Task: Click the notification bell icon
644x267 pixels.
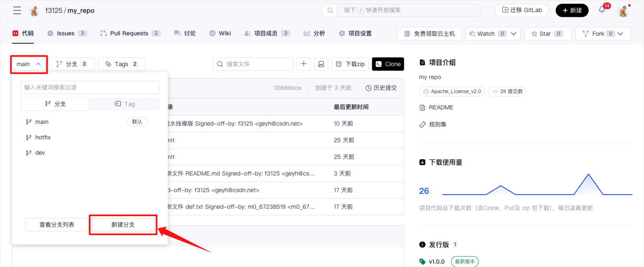Action: pos(602,10)
